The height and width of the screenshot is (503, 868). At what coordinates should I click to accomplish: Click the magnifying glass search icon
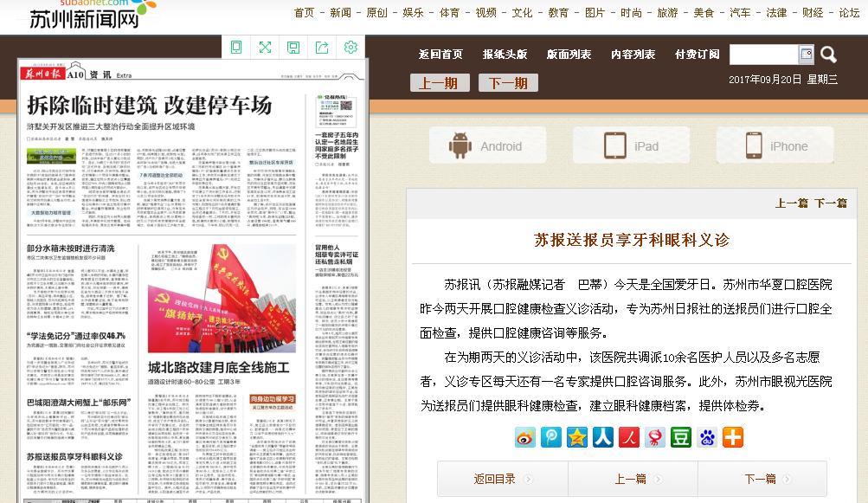click(x=828, y=55)
